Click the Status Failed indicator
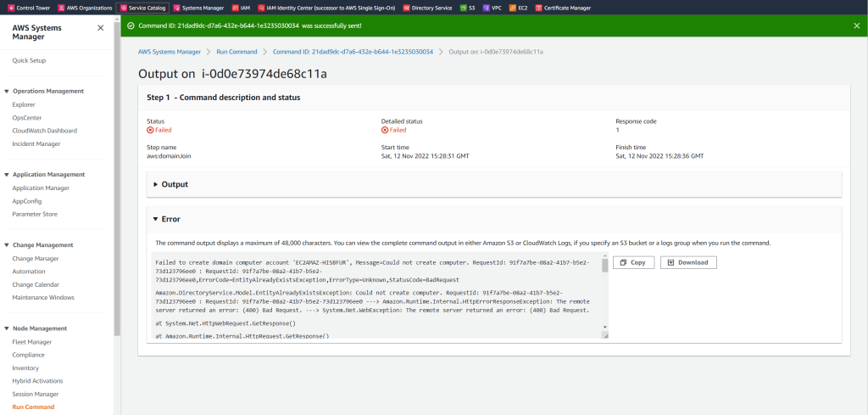868x415 pixels. (x=159, y=130)
